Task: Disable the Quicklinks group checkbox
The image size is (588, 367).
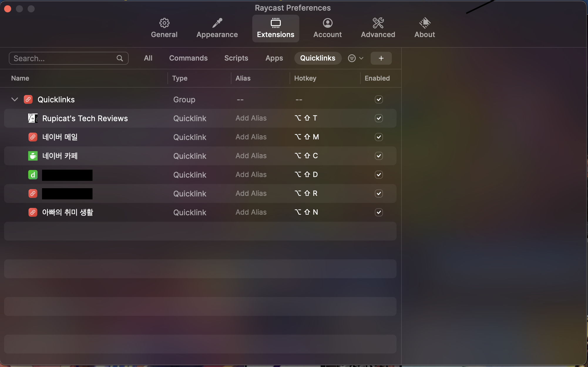Action: pyautogui.click(x=379, y=99)
